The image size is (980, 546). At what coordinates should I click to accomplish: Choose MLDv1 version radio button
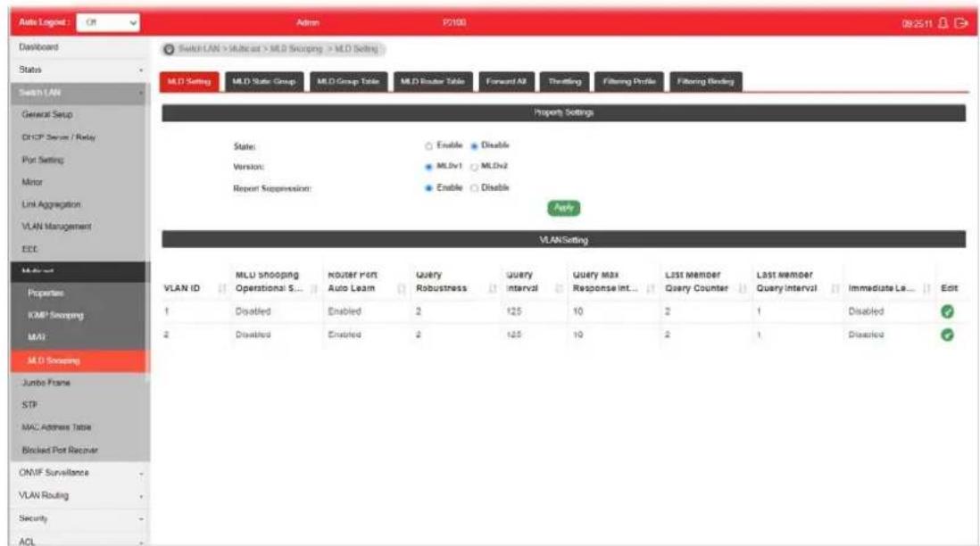click(x=428, y=167)
